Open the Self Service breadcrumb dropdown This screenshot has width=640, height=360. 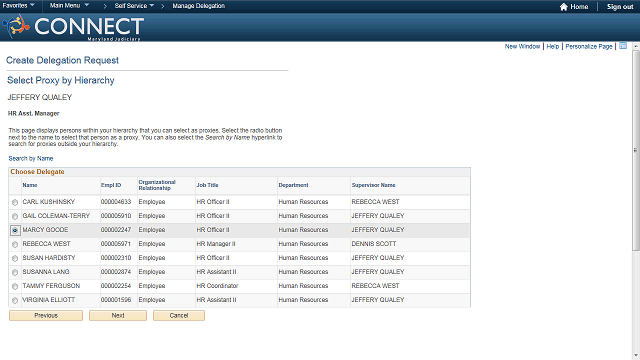pos(134,6)
